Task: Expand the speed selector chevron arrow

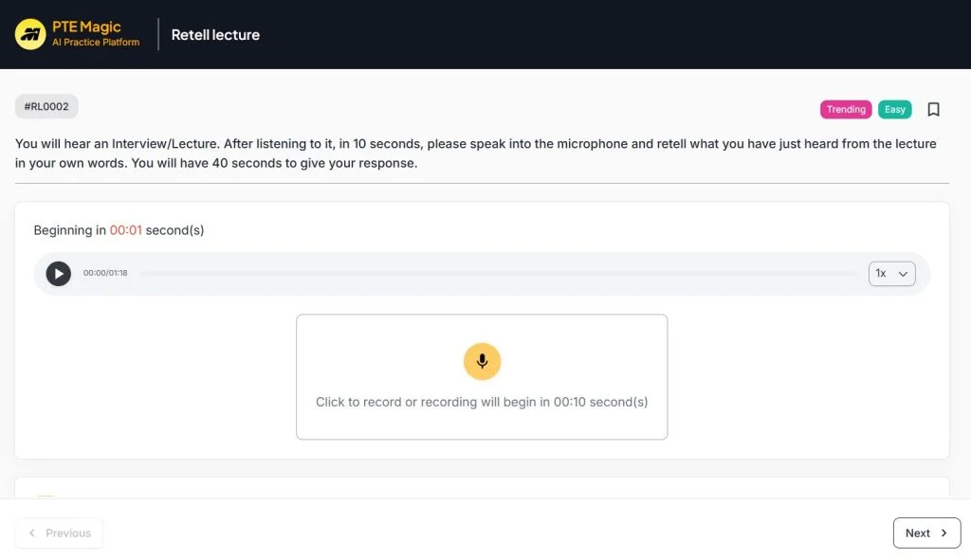Action: 903,274
